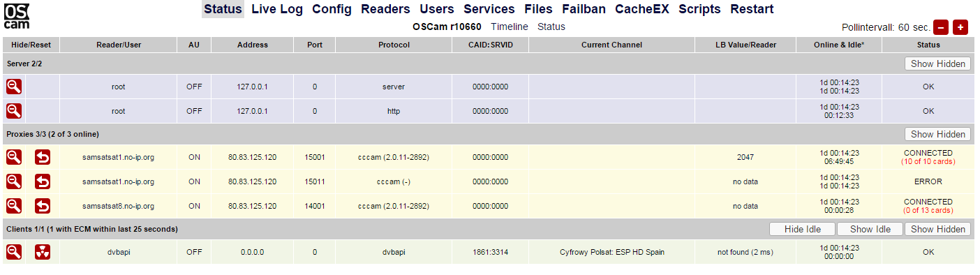
Task: Open the Readers tab
Action: click(385, 9)
